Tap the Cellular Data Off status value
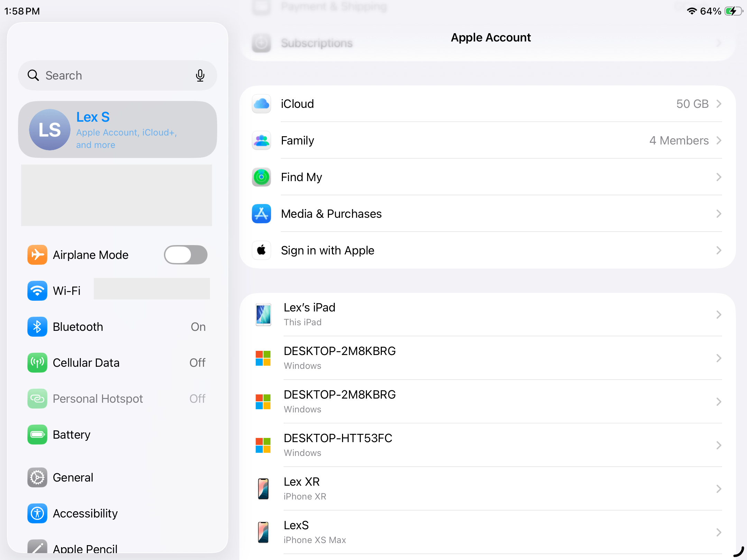The image size is (747, 560). click(x=197, y=363)
